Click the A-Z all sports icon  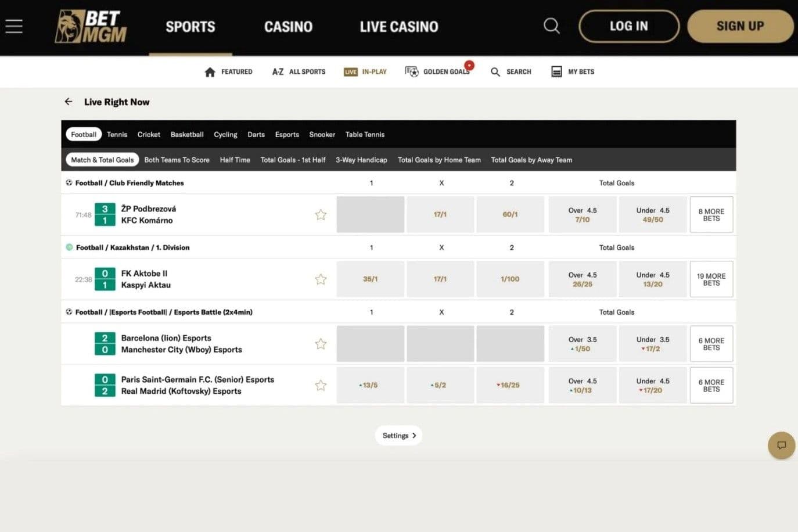[278, 72]
